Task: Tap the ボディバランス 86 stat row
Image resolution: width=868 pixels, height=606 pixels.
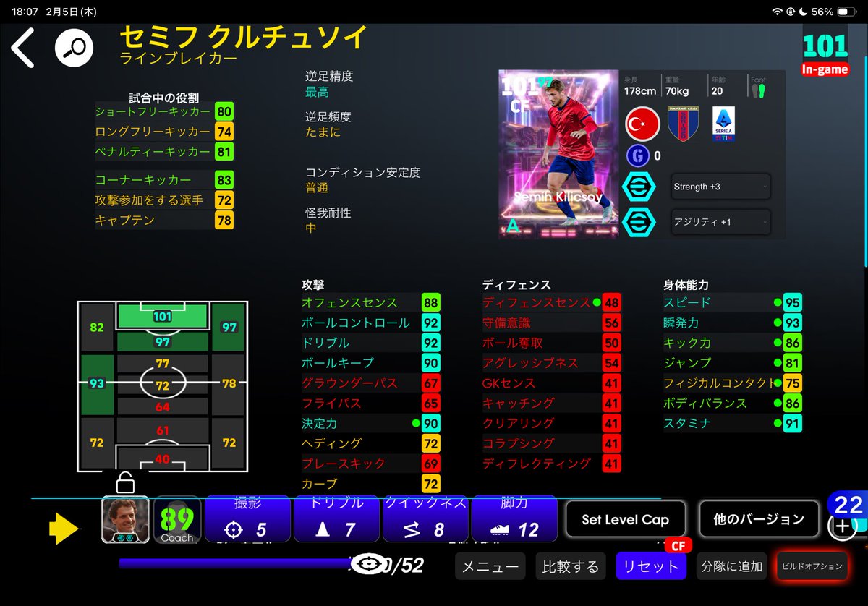Action: point(732,404)
